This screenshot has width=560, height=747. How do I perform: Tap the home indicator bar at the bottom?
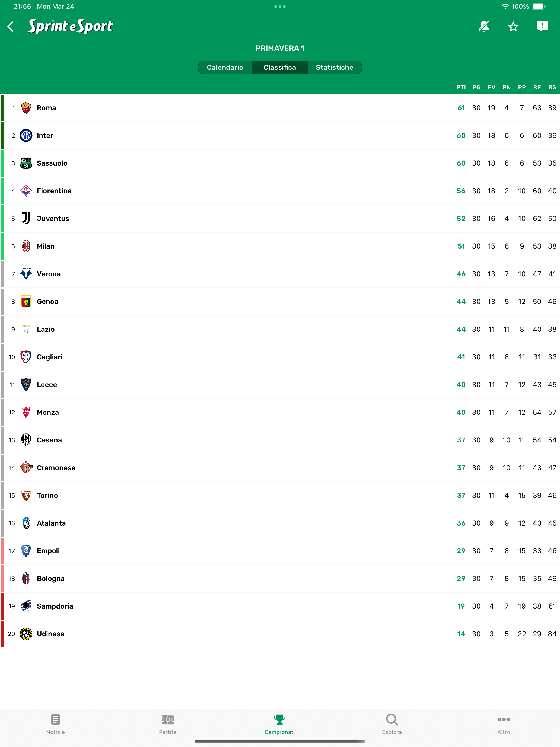pos(280,741)
